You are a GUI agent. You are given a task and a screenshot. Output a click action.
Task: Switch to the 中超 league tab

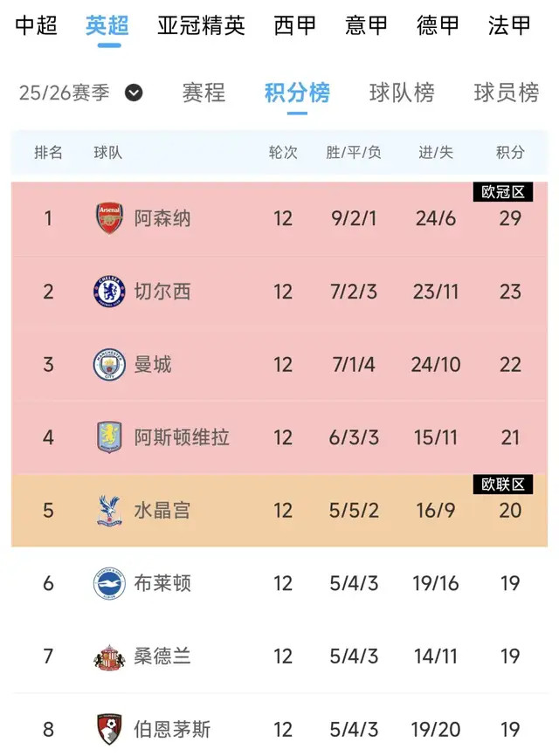click(x=37, y=25)
